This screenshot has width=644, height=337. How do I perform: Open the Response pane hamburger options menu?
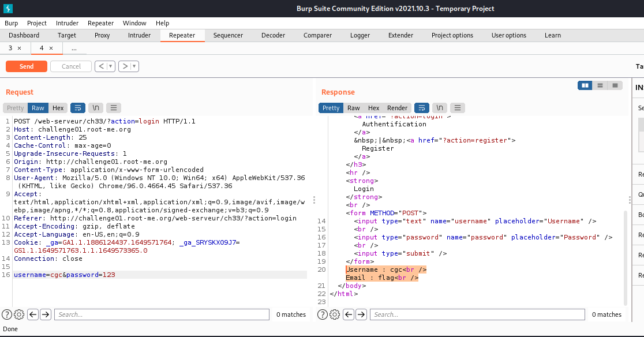[458, 108]
